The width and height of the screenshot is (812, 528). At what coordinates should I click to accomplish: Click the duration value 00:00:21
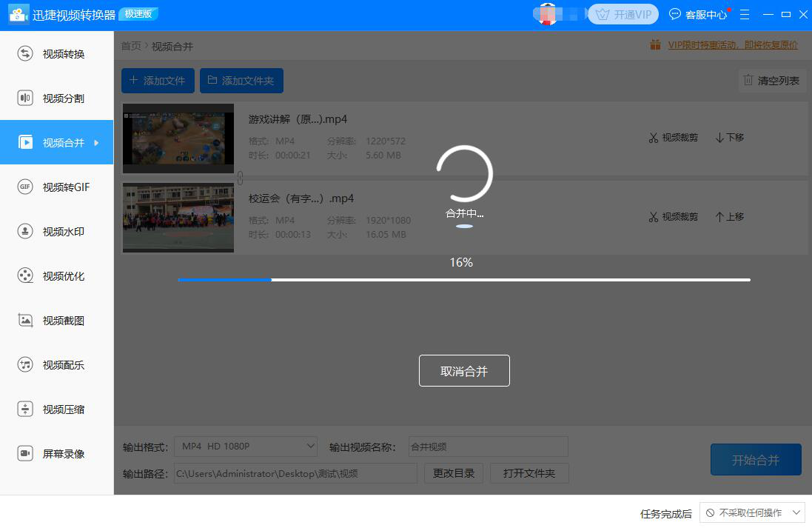point(293,155)
